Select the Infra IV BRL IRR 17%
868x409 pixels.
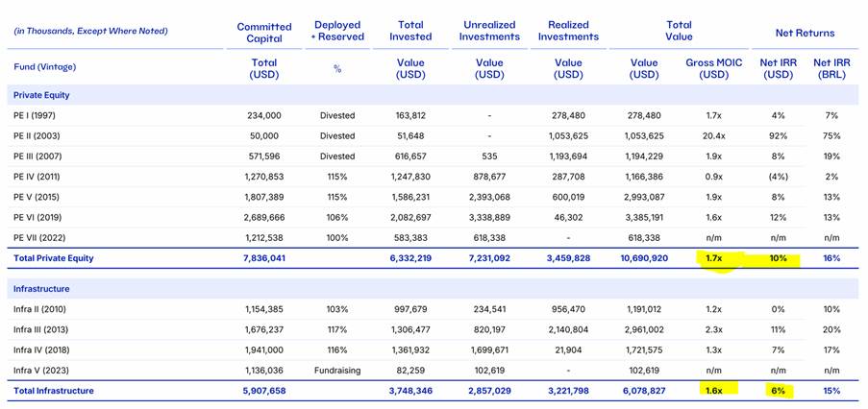pyautogui.click(x=831, y=350)
